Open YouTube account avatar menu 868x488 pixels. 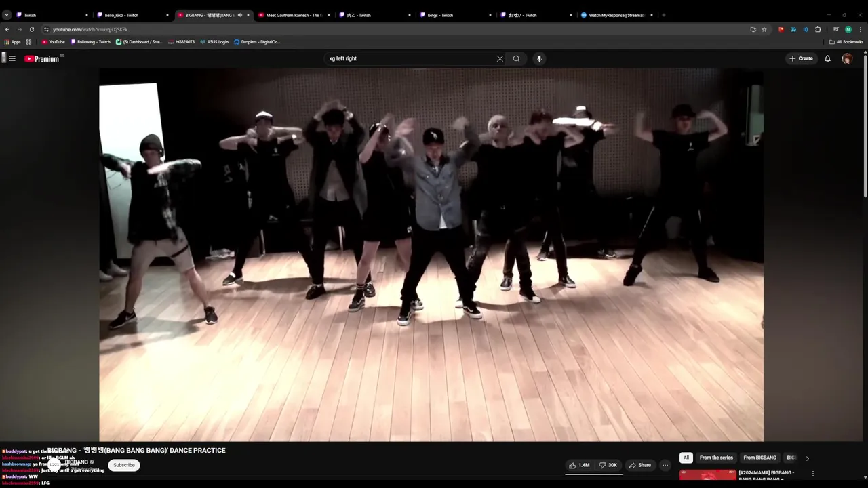click(846, 58)
